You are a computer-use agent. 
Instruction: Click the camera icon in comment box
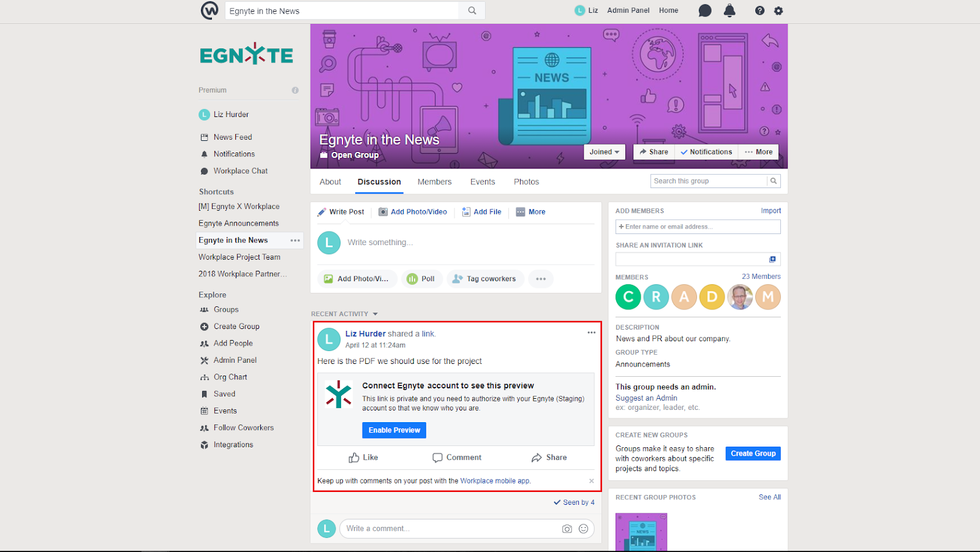[567, 529]
